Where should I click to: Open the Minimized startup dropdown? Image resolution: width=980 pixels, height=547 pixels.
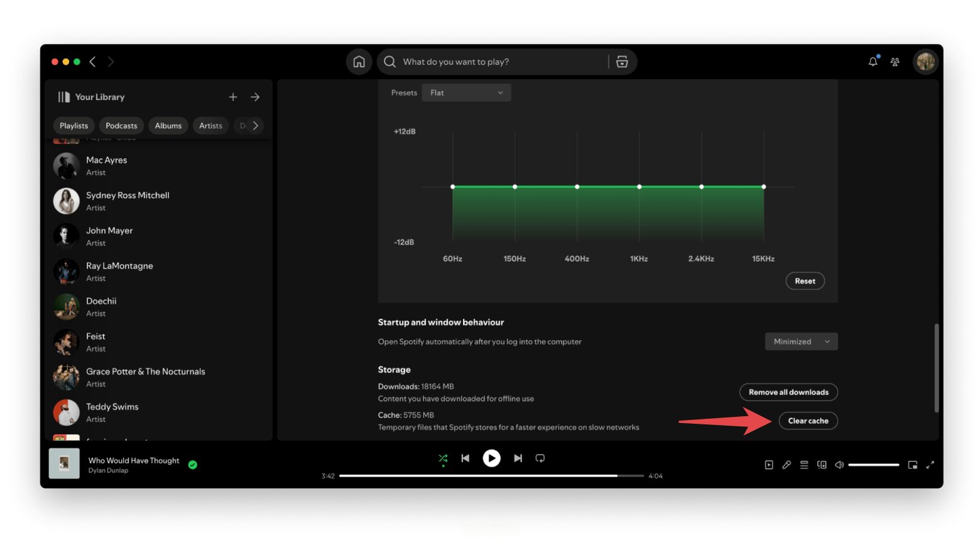tap(801, 342)
